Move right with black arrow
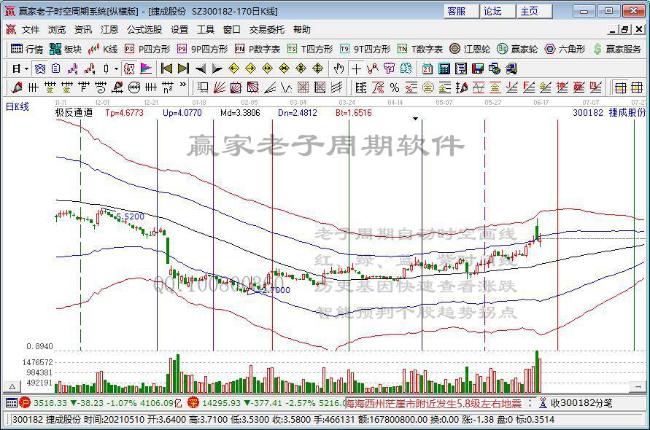 (217, 69)
